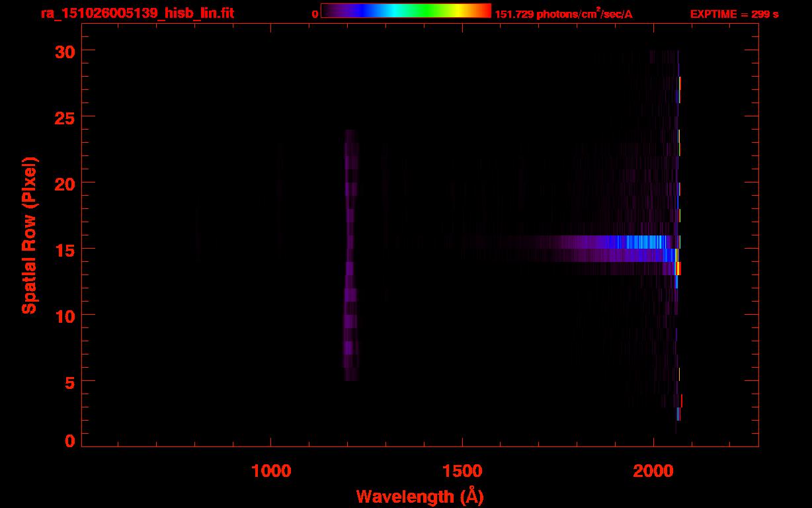812x508 pixels.
Task: Click the bright blue spectrum streak at row 15
Action: [640, 242]
